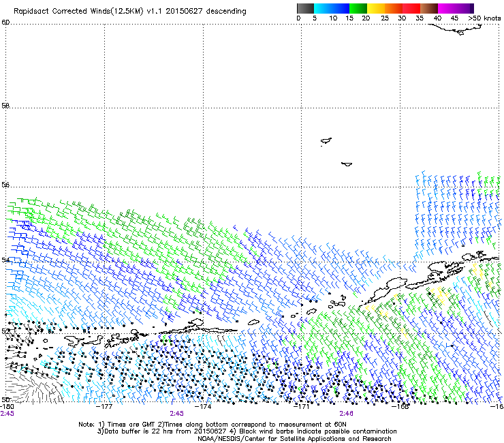This screenshot has height=443, width=504.
Task: Click the '10' legend scale label
Action: point(333,18)
